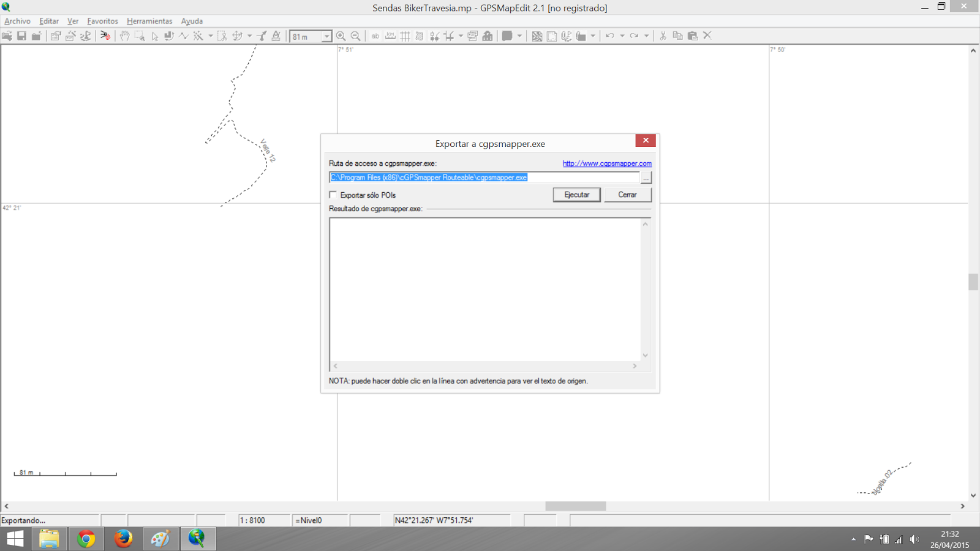Image resolution: width=980 pixels, height=551 pixels.
Task: Toggle the zoom-out magnifier tool
Action: pos(355,36)
